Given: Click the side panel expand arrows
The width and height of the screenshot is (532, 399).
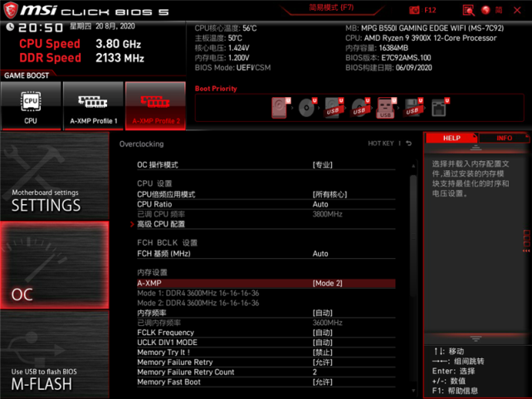Looking at the screenshot, I should [x=526, y=251].
